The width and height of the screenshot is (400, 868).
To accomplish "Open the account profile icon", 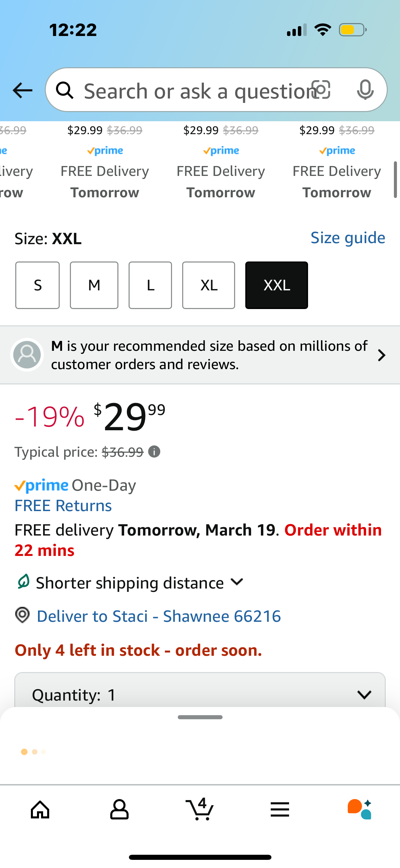I will [119, 810].
